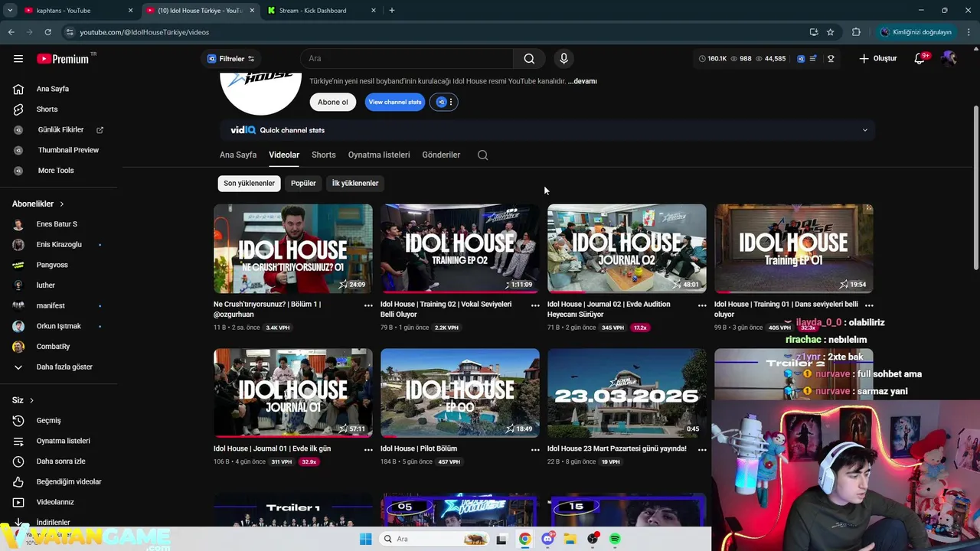
Task: Open the vidIQ trophy icon
Action: tap(831, 58)
